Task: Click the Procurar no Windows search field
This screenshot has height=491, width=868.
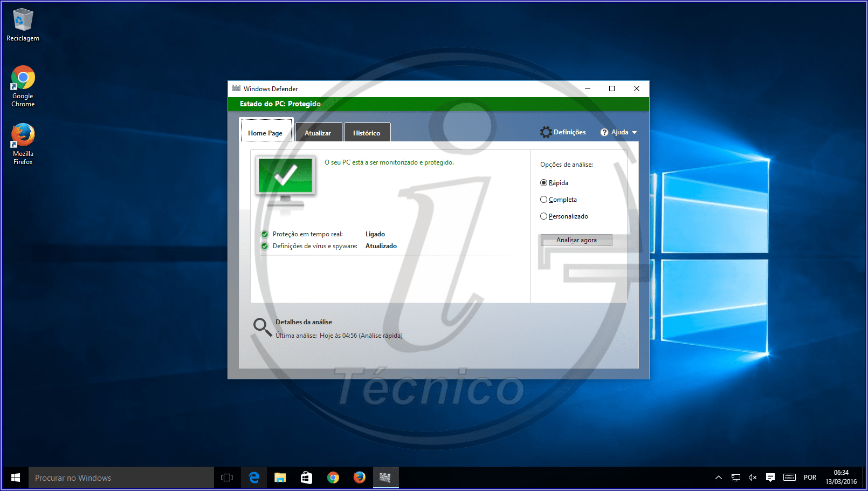Action: [x=119, y=478]
